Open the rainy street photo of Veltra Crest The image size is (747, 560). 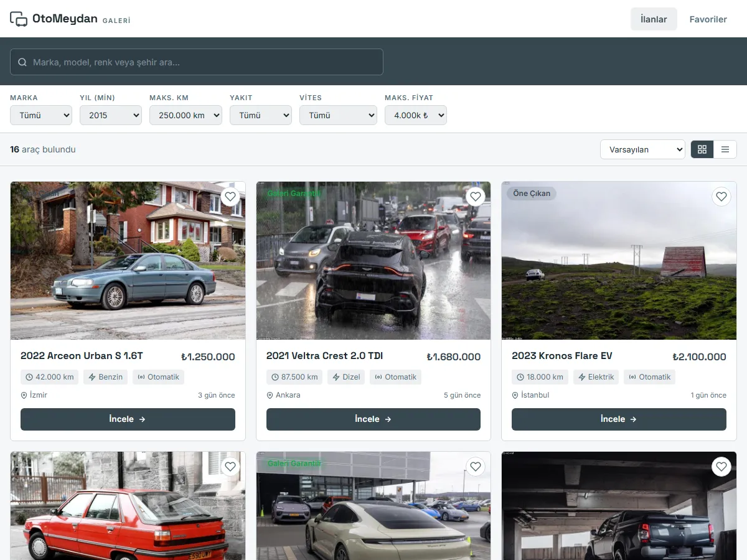pyautogui.click(x=374, y=261)
